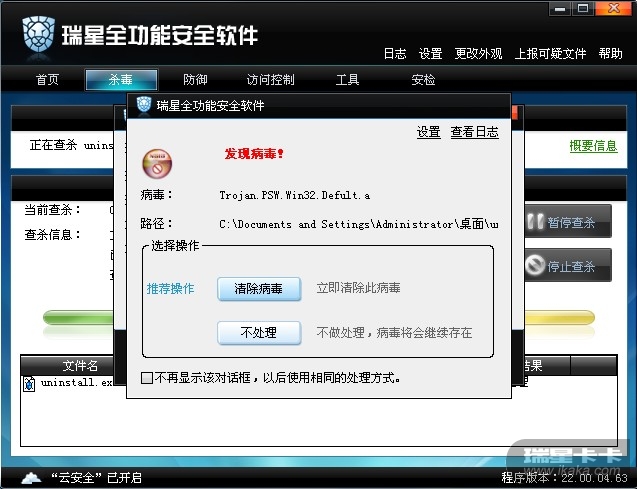Close the main Rising window

(x=613, y=9)
